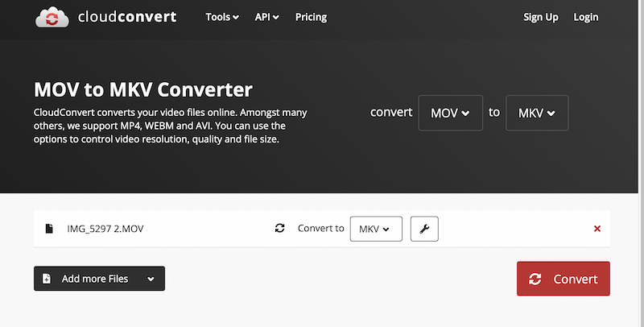The image size is (644, 327).
Task: Click the refresh arrows icon beside Convert to
Action: pyautogui.click(x=279, y=229)
